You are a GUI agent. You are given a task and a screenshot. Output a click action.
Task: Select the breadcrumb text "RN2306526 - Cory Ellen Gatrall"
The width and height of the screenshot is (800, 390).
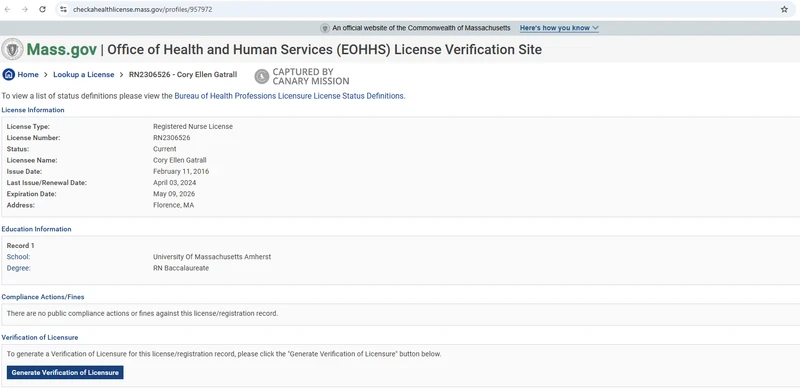[183, 75]
